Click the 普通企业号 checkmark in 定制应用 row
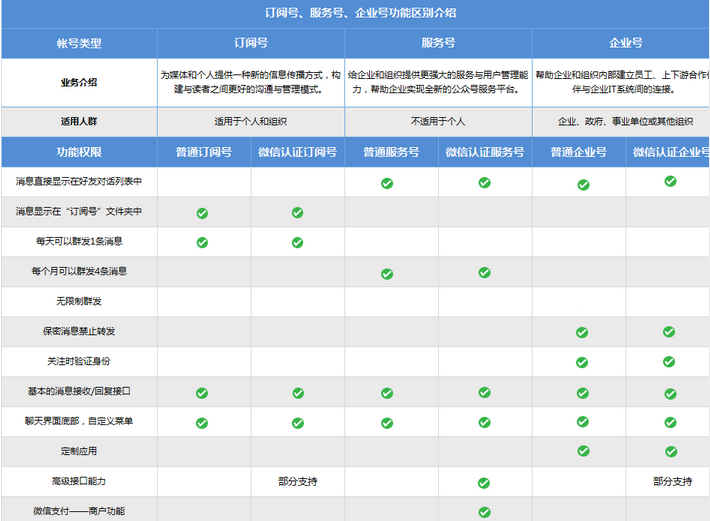710x521 pixels. click(583, 451)
